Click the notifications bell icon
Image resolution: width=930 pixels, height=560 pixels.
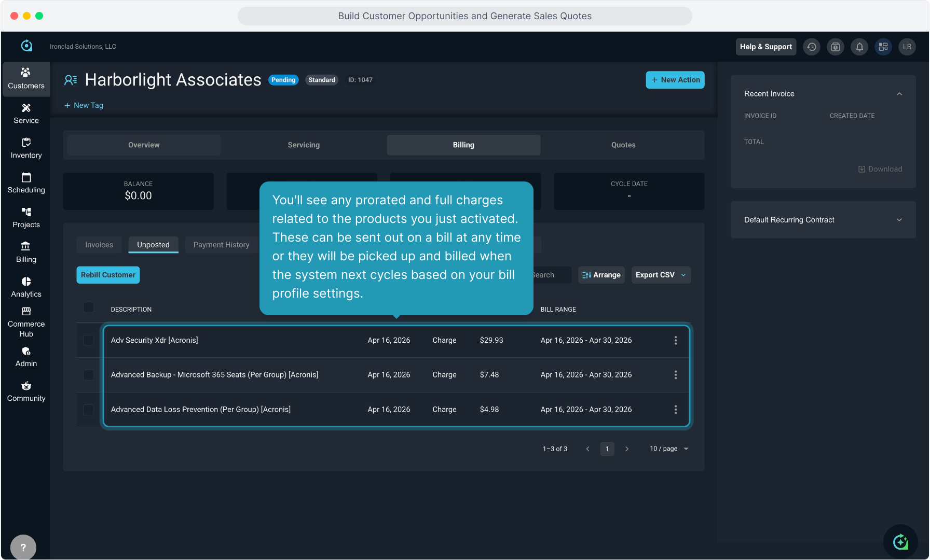[x=859, y=47]
